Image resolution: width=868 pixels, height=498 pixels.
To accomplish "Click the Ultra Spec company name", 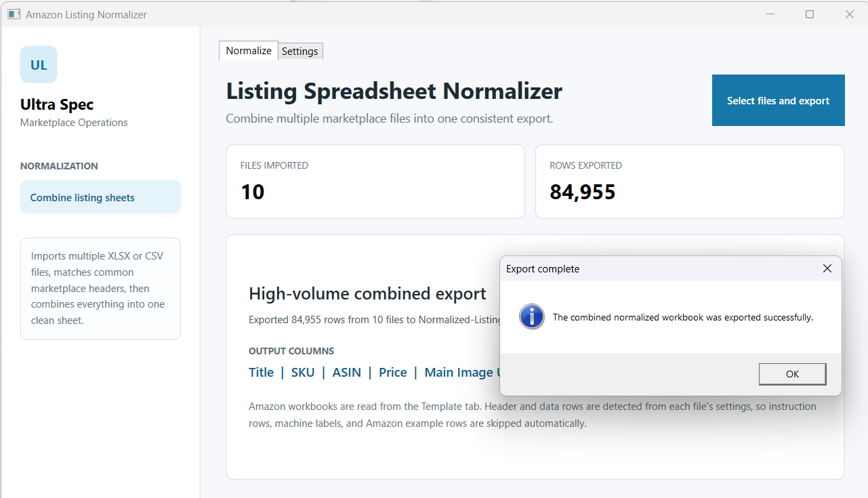I will [x=57, y=104].
